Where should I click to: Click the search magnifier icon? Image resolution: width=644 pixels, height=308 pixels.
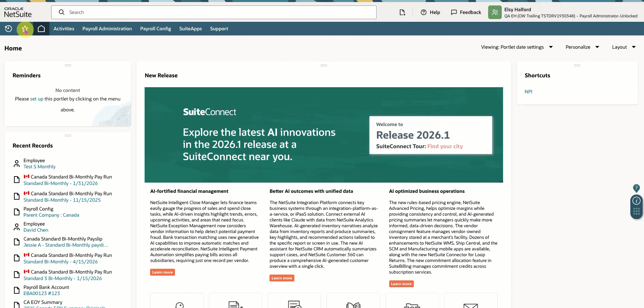pyautogui.click(x=62, y=12)
